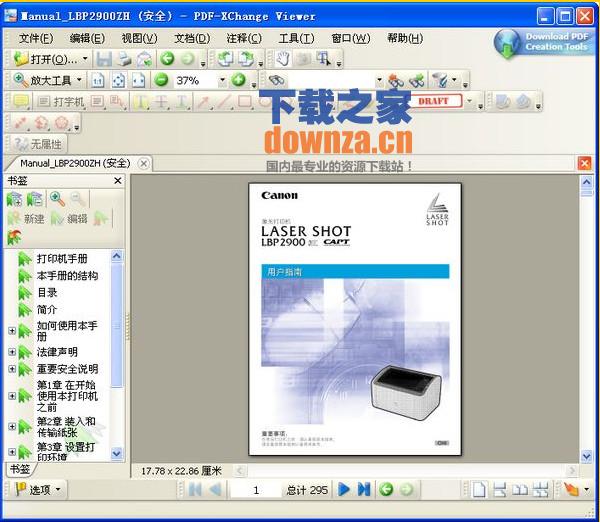The height and width of the screenshot is (522, 600).
Task: Select the Text selection tool
Action: click(x=324, y=59)
